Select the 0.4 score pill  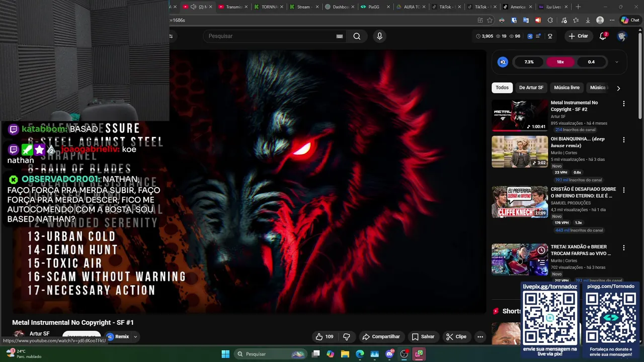tap(591, 62)
